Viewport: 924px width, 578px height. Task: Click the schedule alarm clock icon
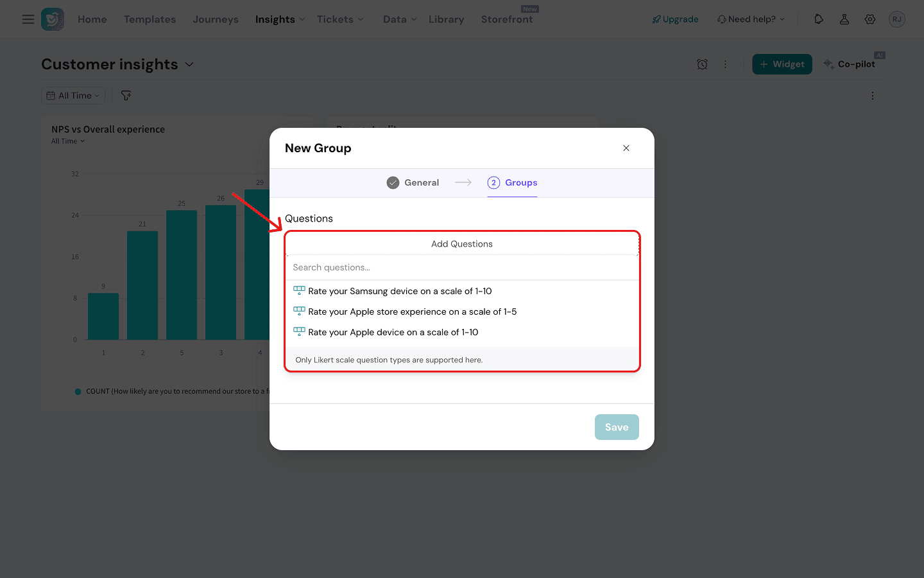click(x=702, y=64)
